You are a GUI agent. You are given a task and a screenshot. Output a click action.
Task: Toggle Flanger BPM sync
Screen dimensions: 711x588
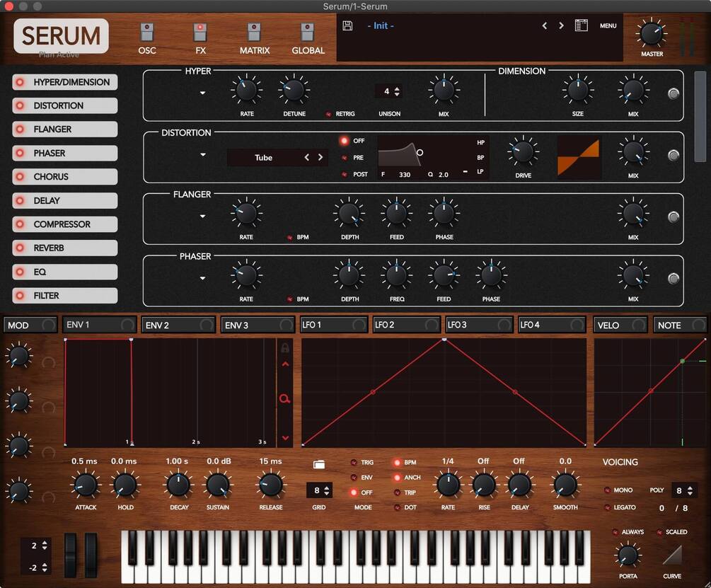coord(289,238)
